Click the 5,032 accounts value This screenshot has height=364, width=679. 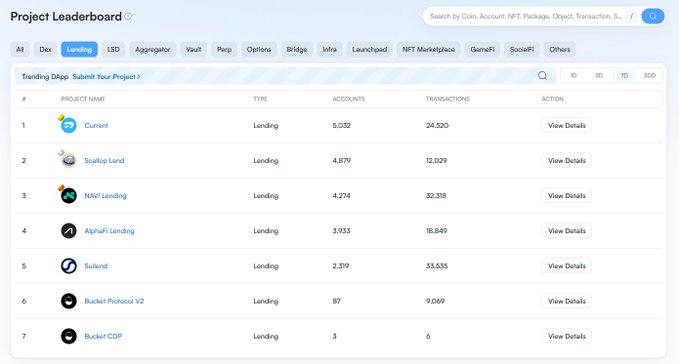click(342, 126)
